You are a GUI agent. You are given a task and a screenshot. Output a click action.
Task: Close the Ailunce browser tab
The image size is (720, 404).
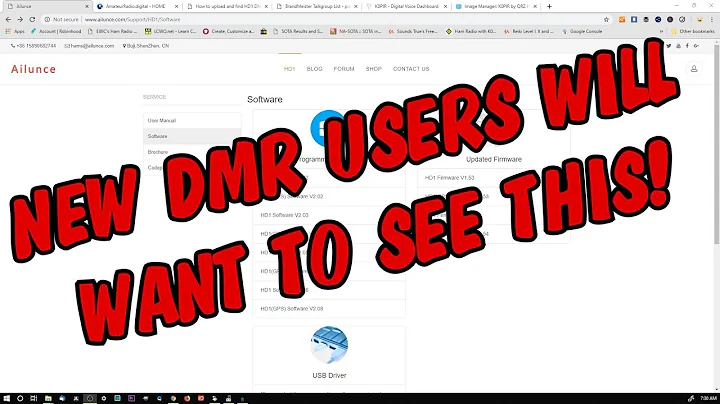(87, 6)
